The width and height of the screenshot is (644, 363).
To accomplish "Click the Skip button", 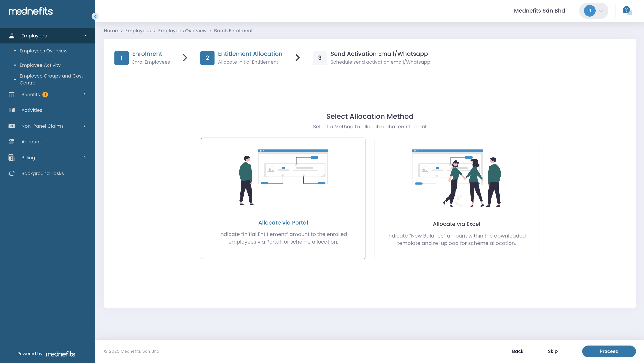I will coord(552,351).
